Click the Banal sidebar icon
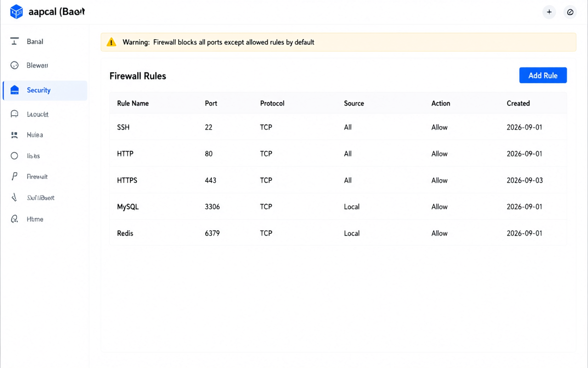 15,41
